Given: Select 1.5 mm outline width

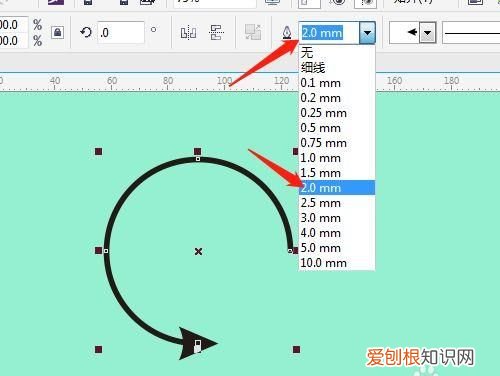Looking at the screenshot, I should point(337,173).
